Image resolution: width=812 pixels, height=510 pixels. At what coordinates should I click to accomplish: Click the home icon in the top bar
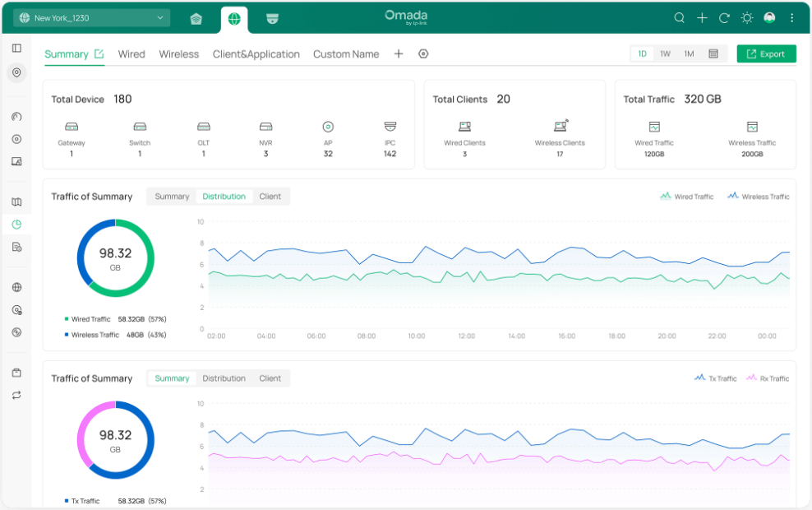coord(196,17)
